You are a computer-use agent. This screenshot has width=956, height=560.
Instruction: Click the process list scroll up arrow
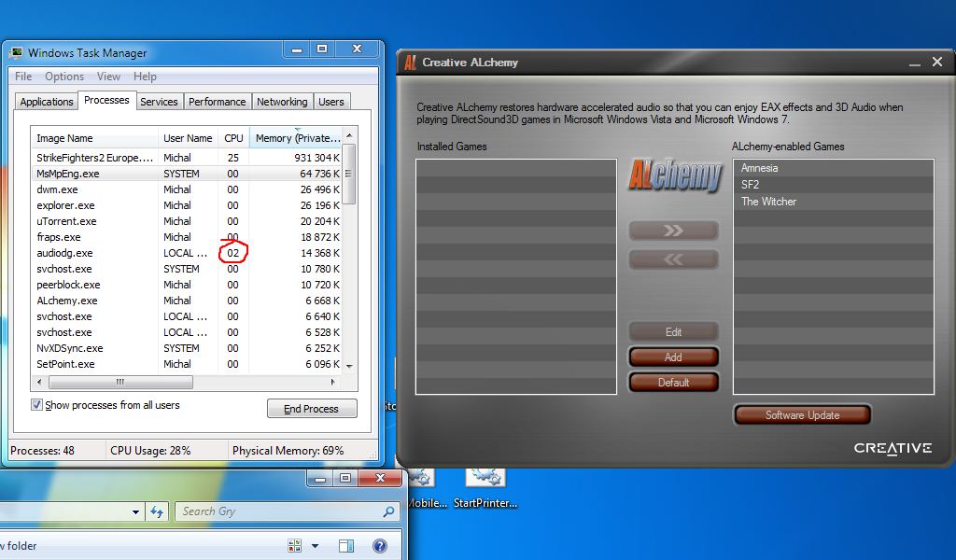(x=349, y=135)
